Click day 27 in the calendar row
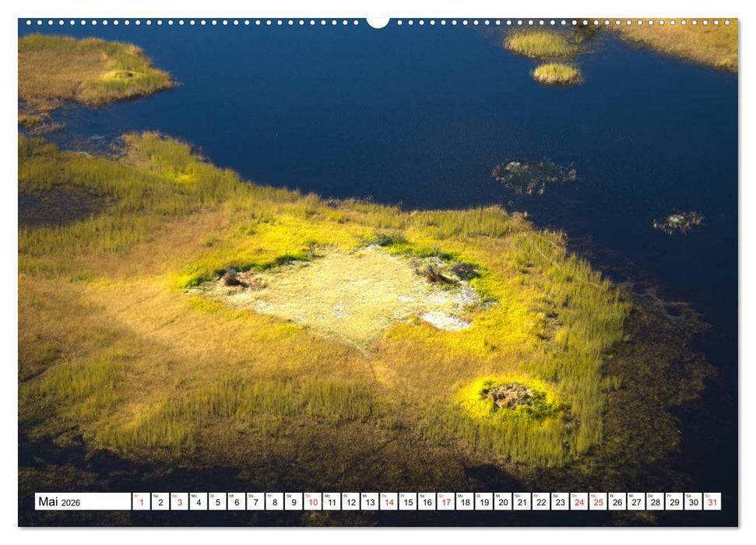 636,502
